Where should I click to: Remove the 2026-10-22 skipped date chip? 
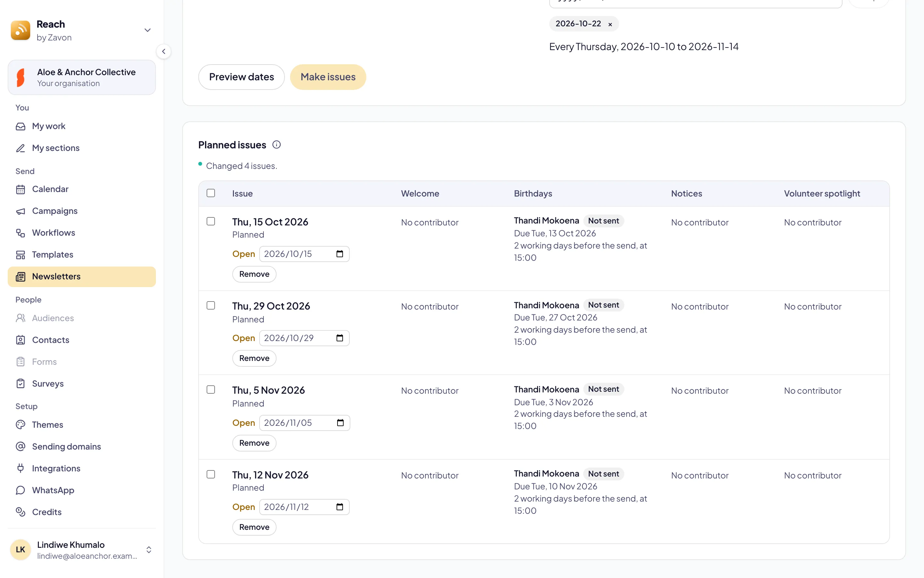610,24
